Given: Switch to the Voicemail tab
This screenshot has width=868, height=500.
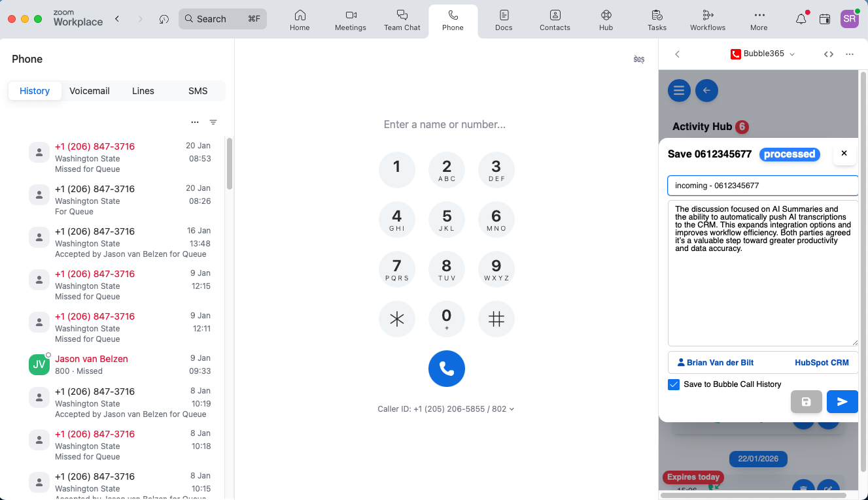Looking at the screenshot, I should click(90, 91).
